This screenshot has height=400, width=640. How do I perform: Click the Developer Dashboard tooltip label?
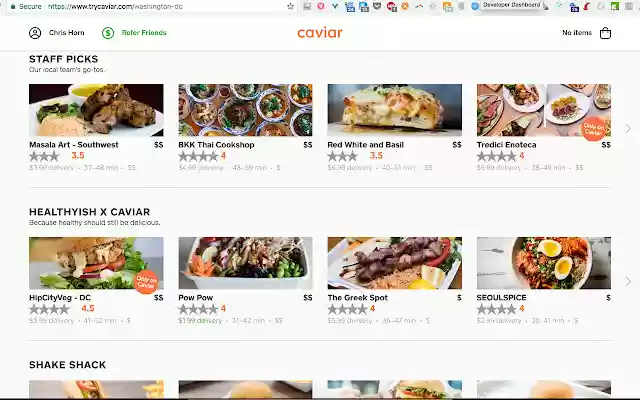pyautogui.click(x=511, y=5)
